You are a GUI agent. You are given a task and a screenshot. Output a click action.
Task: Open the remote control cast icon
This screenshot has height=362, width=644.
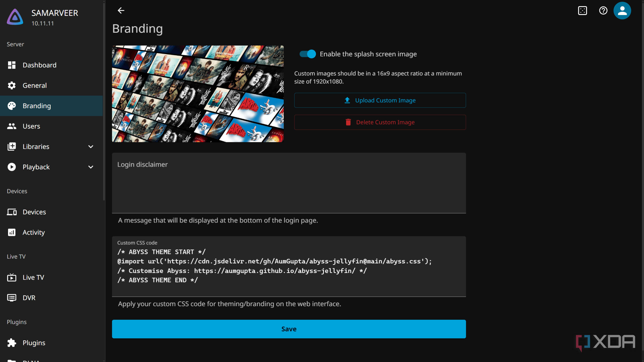582,11
